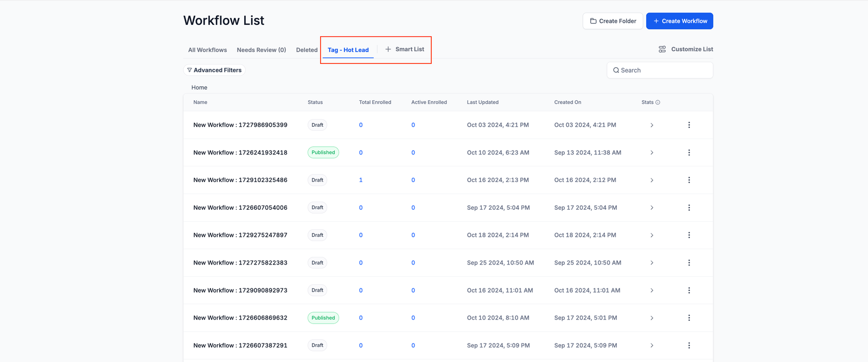Click the Customize List icon
Viewport: 868px width, 362px height.
pos(662,49)
